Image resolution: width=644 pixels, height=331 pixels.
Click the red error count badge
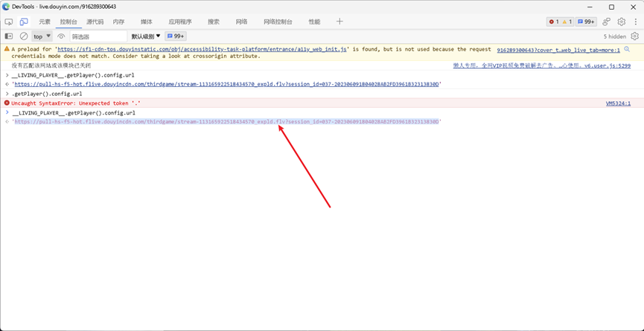[x=553, y=22]
